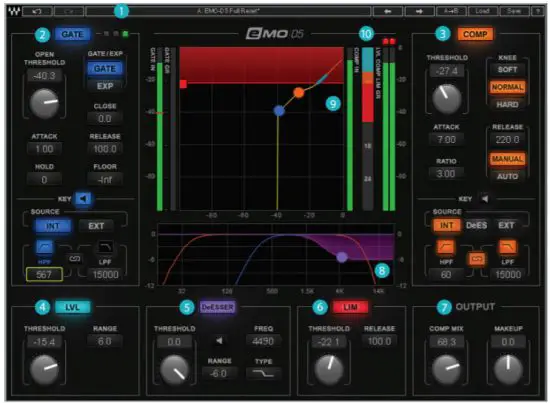Toggle the Comp HPF/LPF link icon
The width and height of the screenshot is (550, 403).
476,259
